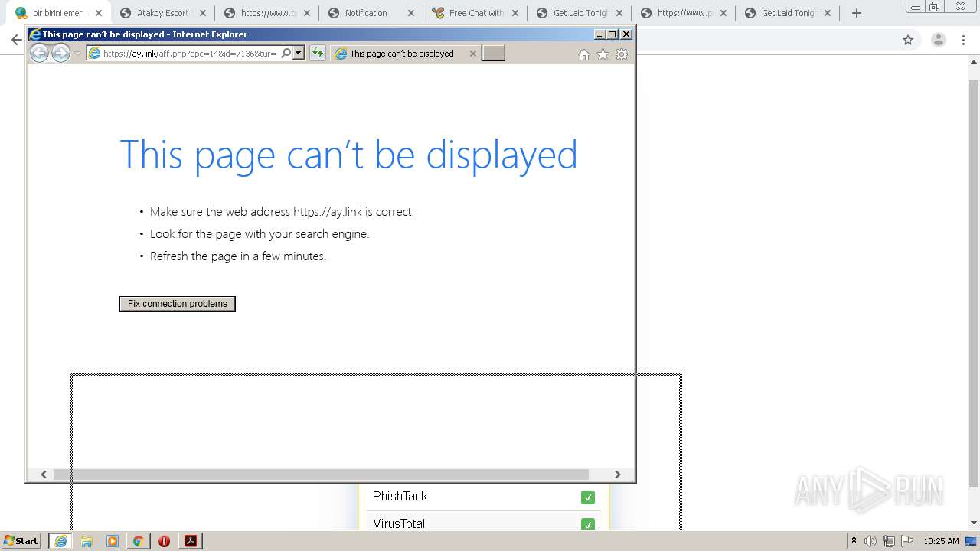
Task: Close the Atakoy Escort Chrome tab
Action: point(203,13)
